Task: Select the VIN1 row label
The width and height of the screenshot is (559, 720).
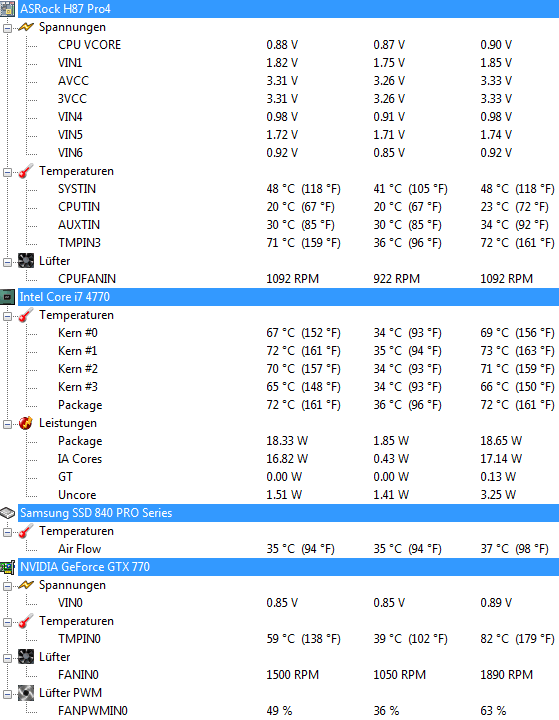Action: pyautogui.click(x=70, y=63)
